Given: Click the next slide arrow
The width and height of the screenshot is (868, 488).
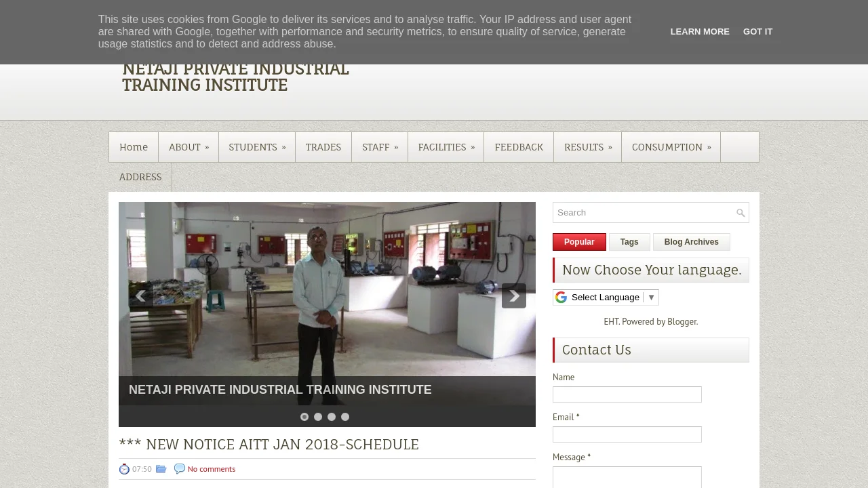Looking at the screenshot, I should coord(514,296).
